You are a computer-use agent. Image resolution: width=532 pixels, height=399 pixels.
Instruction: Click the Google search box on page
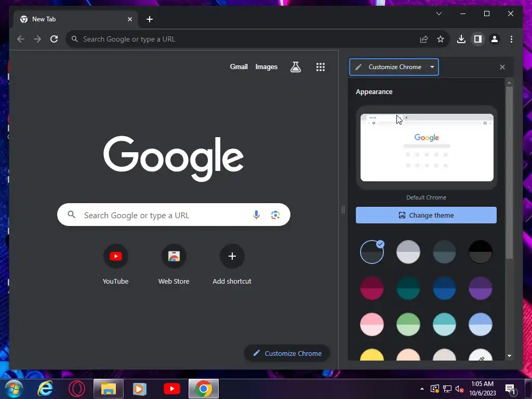click(x=174, y=215)
